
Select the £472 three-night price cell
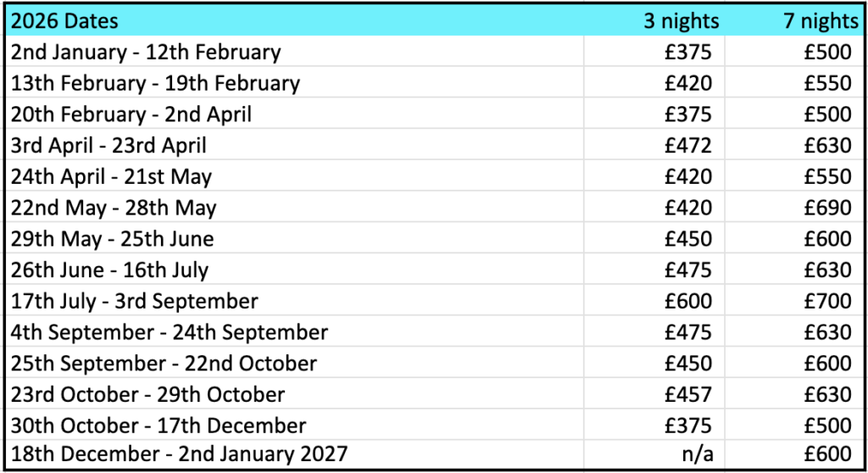[688, 146]
